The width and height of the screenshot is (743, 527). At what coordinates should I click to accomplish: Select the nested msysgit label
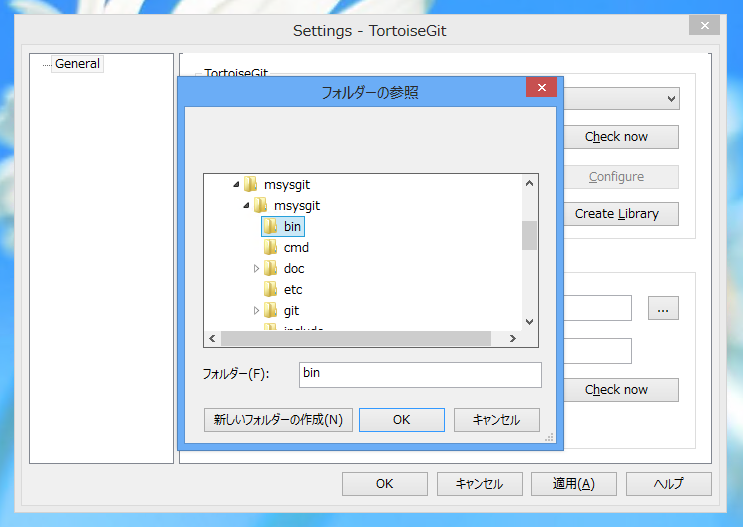(297, 206)
